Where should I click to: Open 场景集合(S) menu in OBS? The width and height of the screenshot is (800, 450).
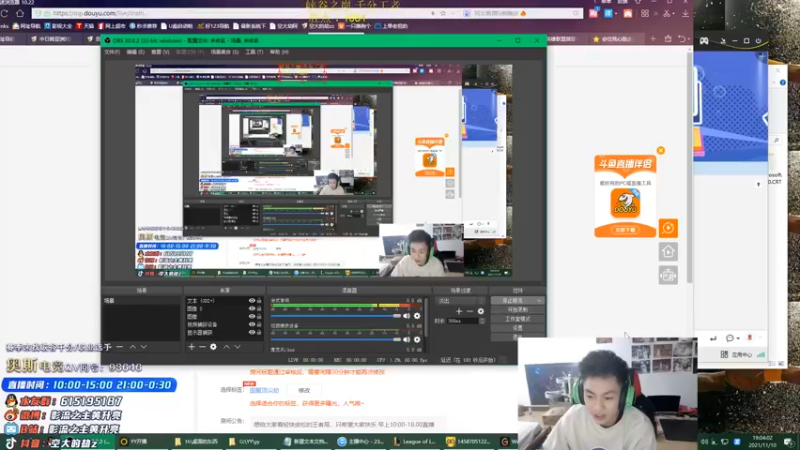[x=224, y=52]
